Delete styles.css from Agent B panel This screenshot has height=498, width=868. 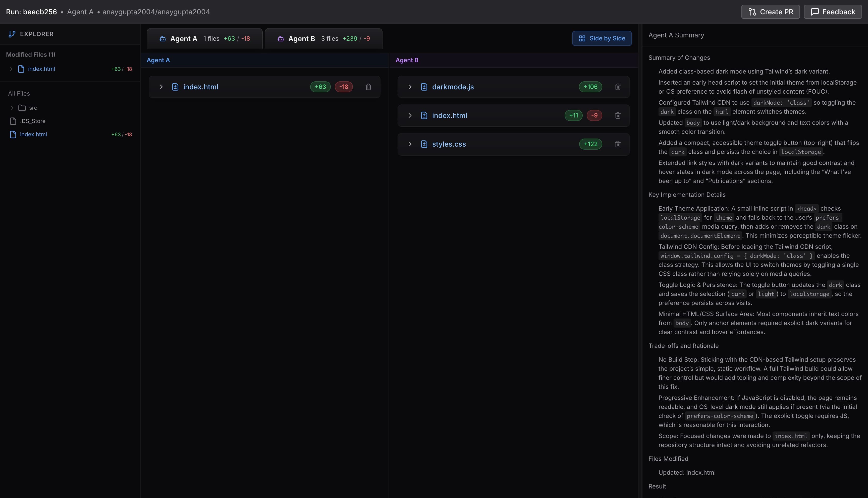pyautogui.click(x=617, y=144)
